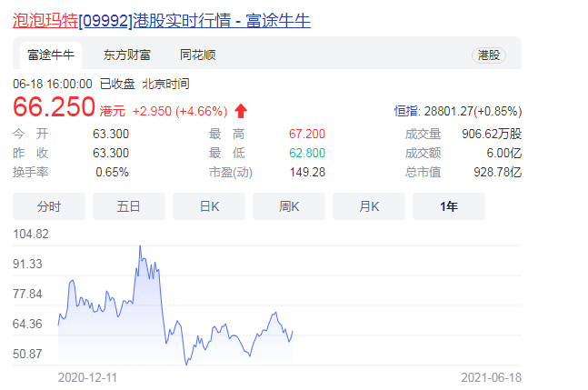The height and width of the screenshot is (390, 588).
Task: Show the 五日 five-day chart
Action: 129,206
